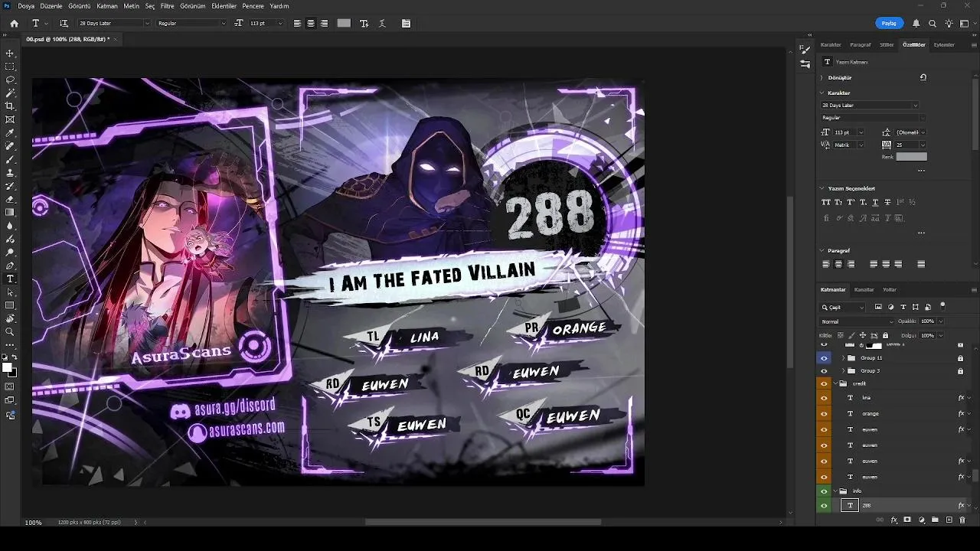Click the foreground color swatch in toolbox
The image size is (980, 551).
[8, 368]
